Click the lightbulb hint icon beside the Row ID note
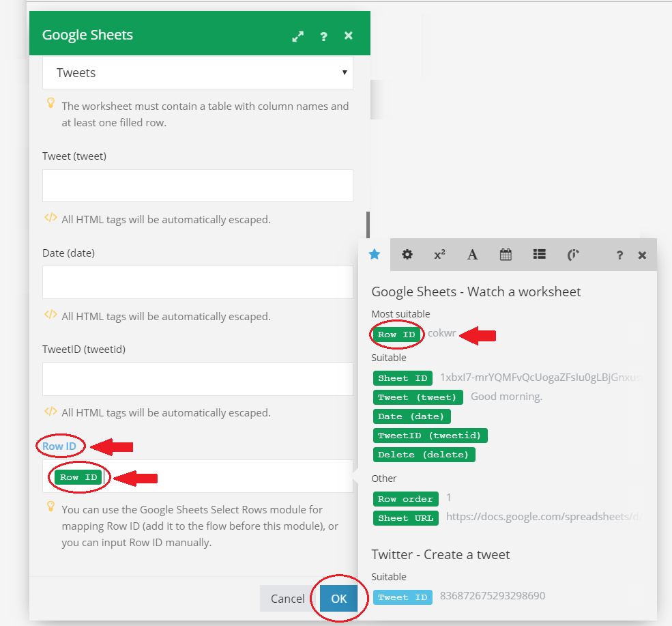The height and width of the screenshot is (626, 672). pyautogui.click(x=50, y=507)
